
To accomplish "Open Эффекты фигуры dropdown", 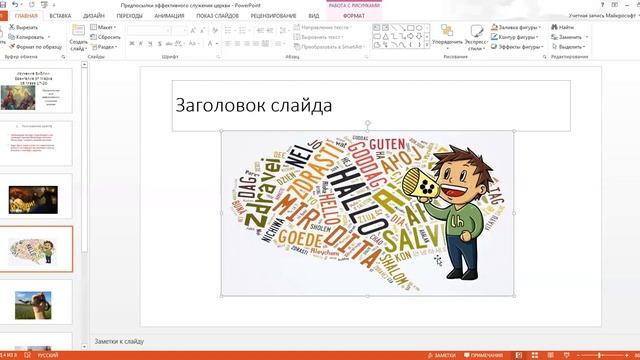I will point(517,47).
